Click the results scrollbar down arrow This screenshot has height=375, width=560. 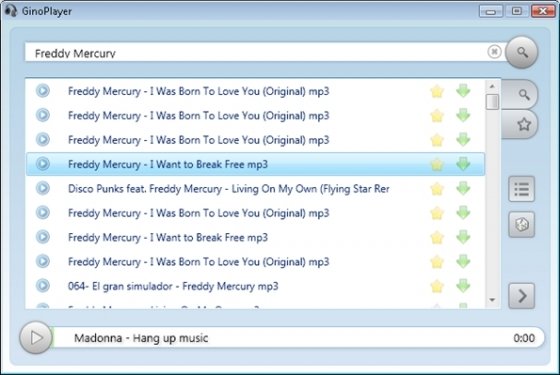tap(492, 300)
